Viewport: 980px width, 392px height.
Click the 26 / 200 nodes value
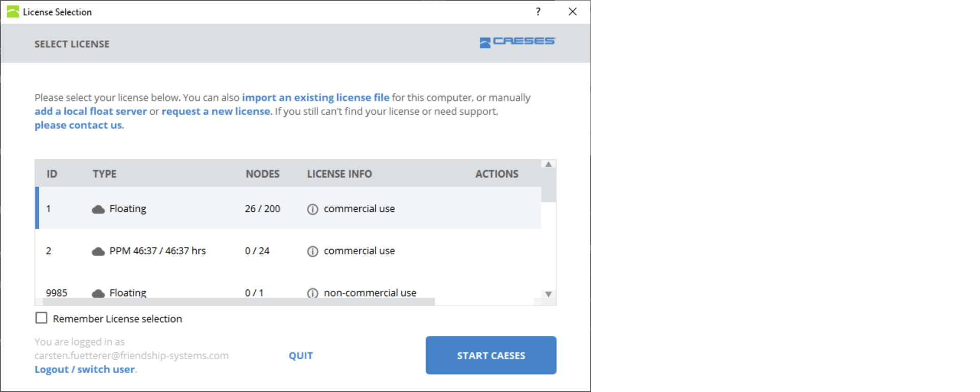(262, 209)
